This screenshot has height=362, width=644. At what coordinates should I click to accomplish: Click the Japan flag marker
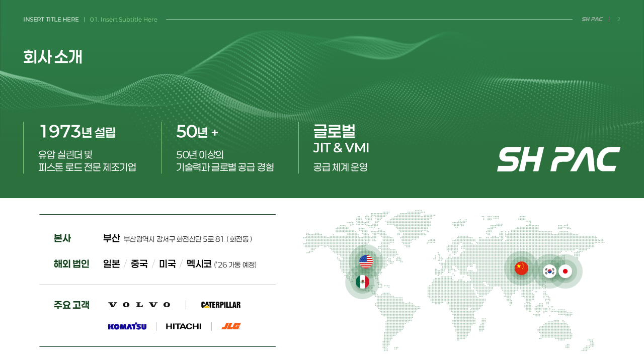(x=565, y=271)
